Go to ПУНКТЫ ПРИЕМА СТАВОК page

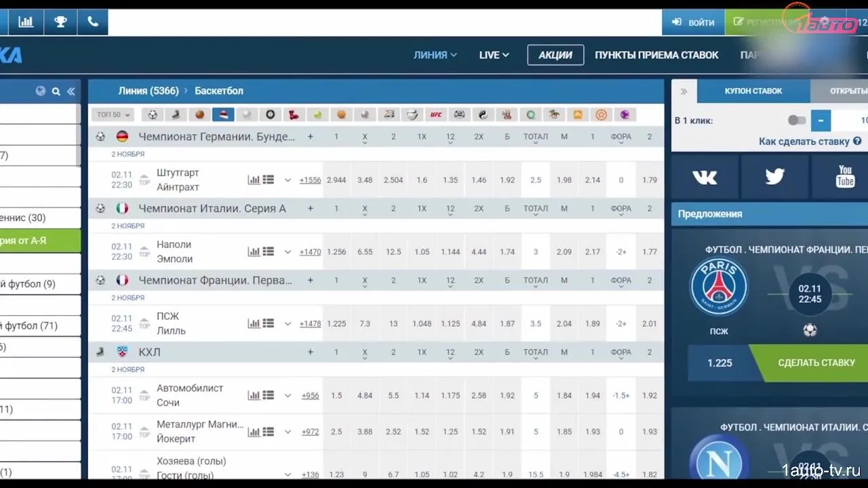pyautogui.click(x=656, y=55)
